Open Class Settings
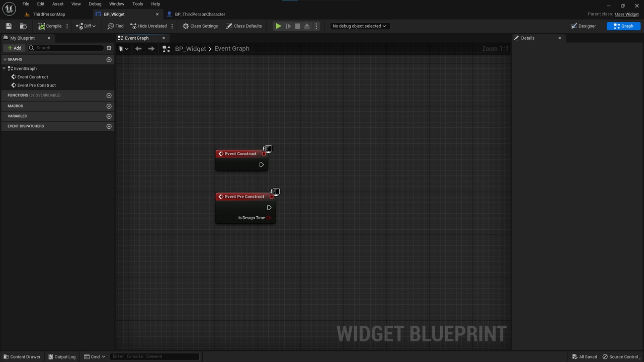 point(200,26)
